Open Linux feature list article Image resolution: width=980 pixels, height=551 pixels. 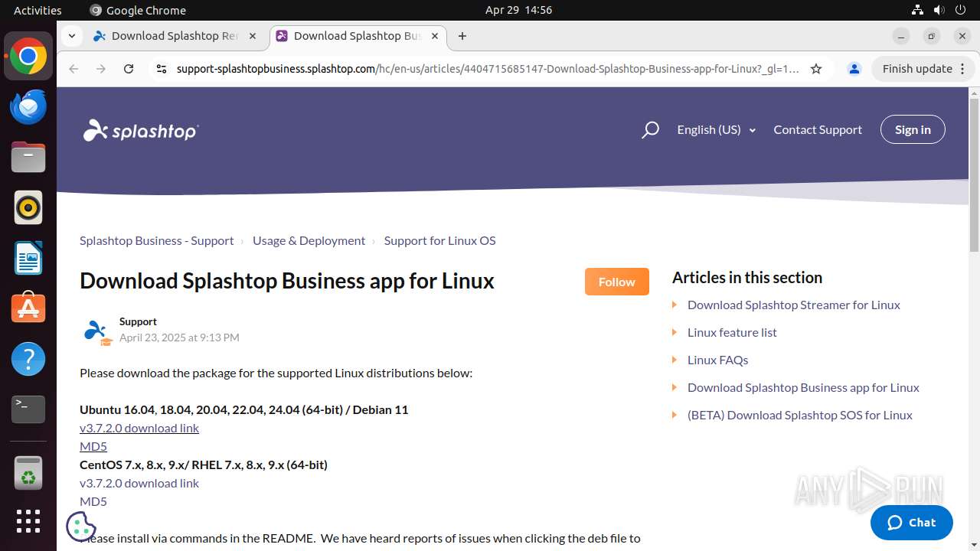pos(732,332)
